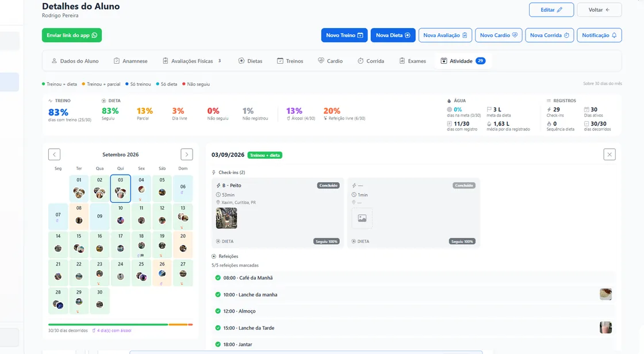Toggle the Café da Manhã meal checkmark
This screenshot has width=644, height=354.
(x=218, y=278)
